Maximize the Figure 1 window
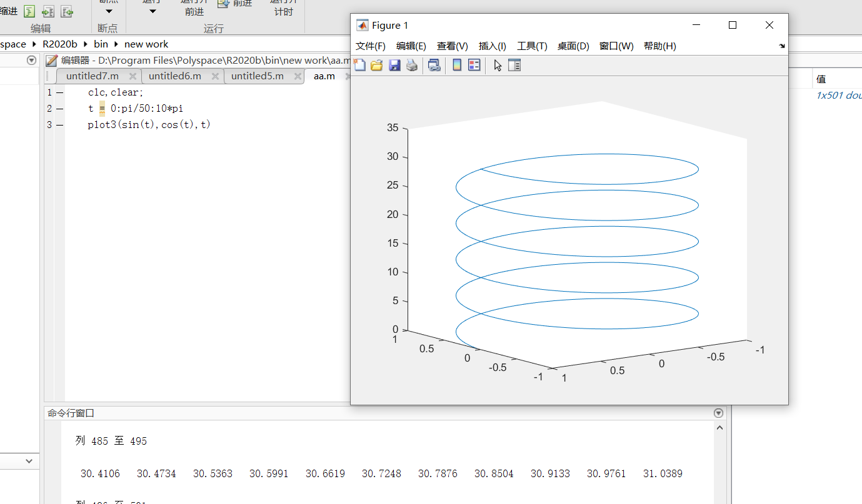Screen dimensions: 862x504 [x=733, y=25]
